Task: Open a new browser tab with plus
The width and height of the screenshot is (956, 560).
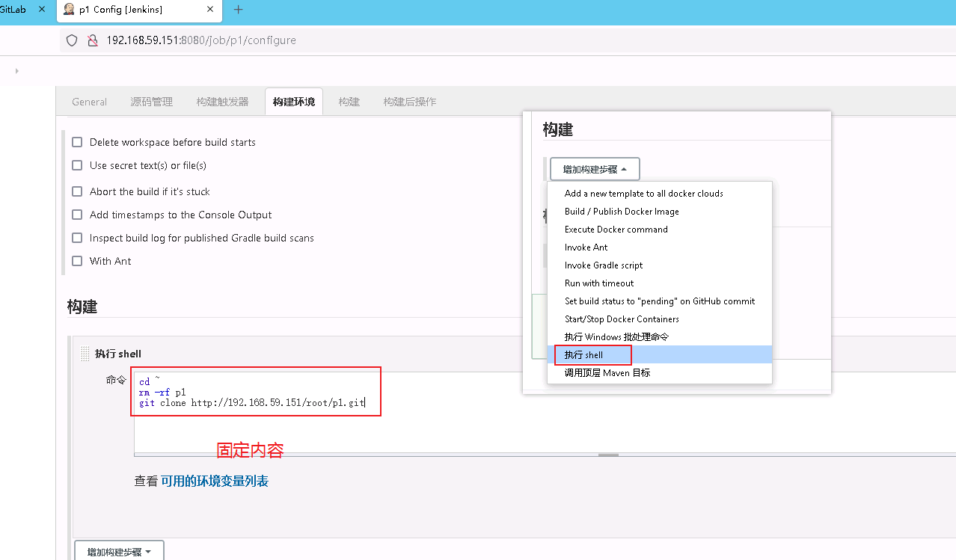Action: coord(239,10)
